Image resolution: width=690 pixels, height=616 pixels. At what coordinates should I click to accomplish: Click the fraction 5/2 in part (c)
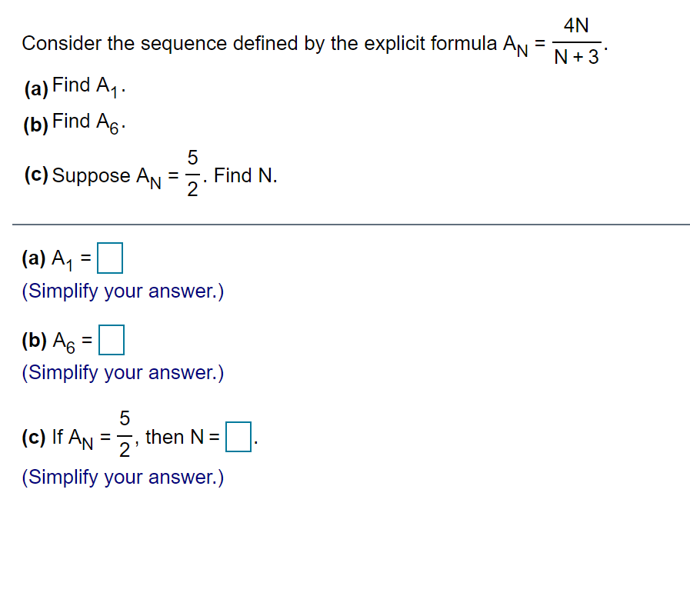pos(192,175)
